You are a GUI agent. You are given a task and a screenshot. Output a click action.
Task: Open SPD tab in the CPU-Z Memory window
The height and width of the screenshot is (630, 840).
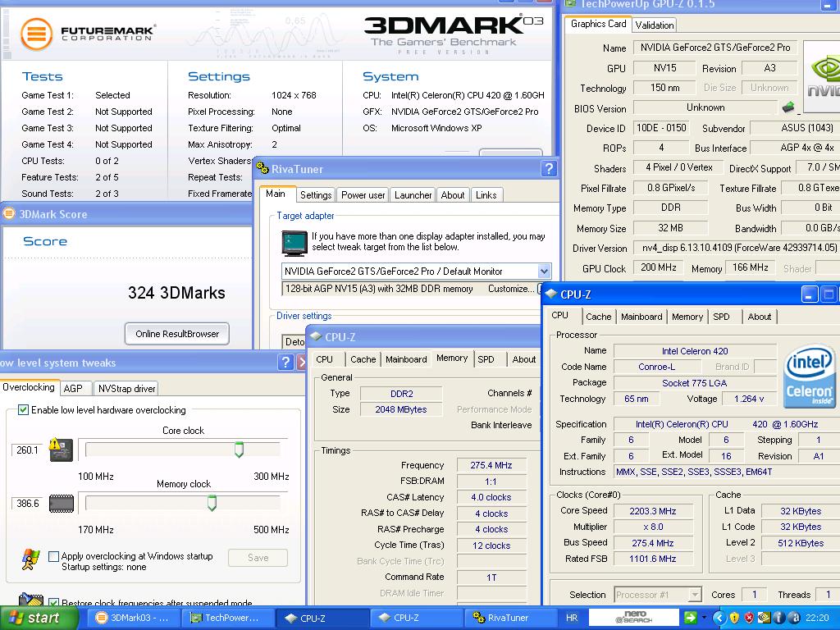pos(486,359)
